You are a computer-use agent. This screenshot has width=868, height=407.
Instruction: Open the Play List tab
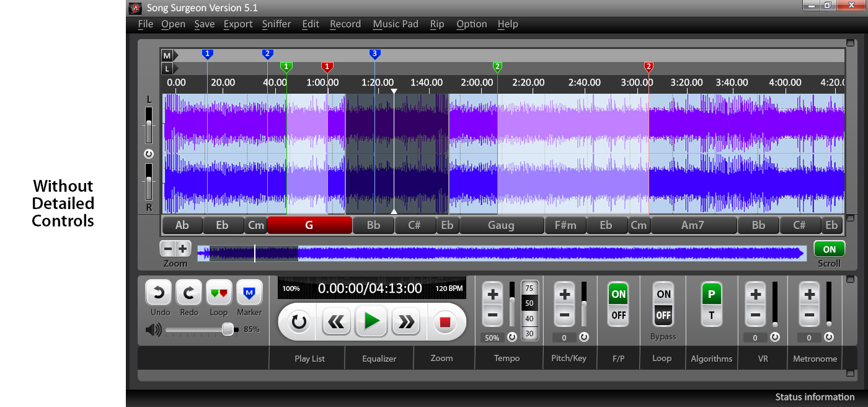pos(309,359)
